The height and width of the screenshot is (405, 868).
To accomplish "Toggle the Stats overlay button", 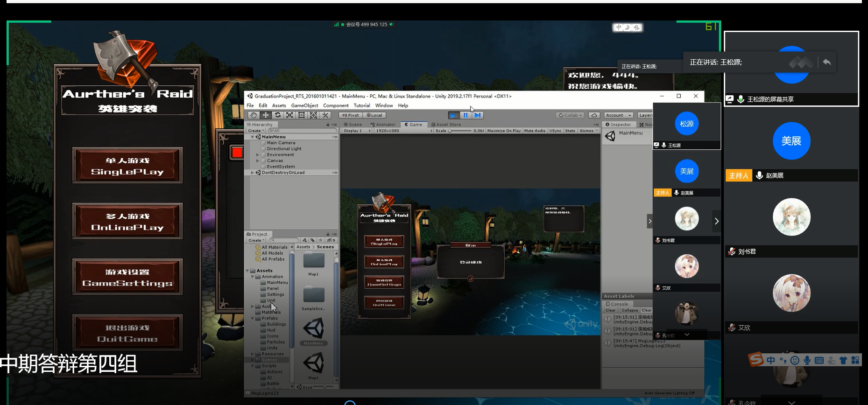I will point(570,131).
